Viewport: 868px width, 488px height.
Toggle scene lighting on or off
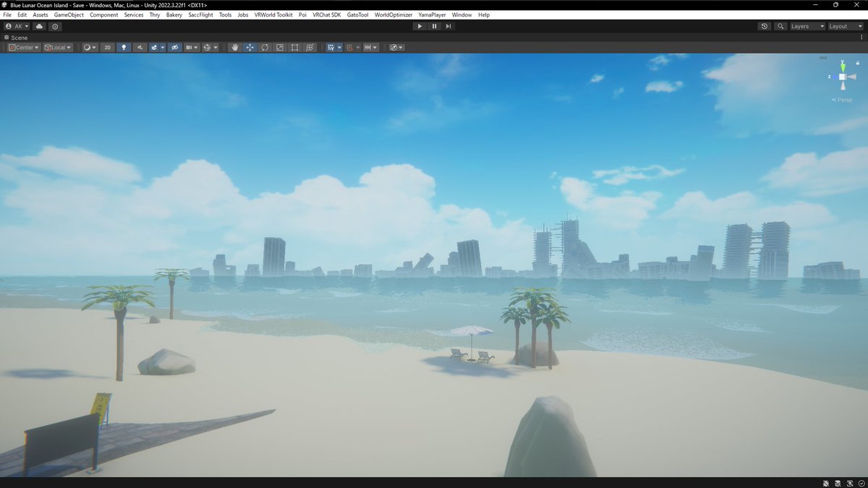coord(124,48)
